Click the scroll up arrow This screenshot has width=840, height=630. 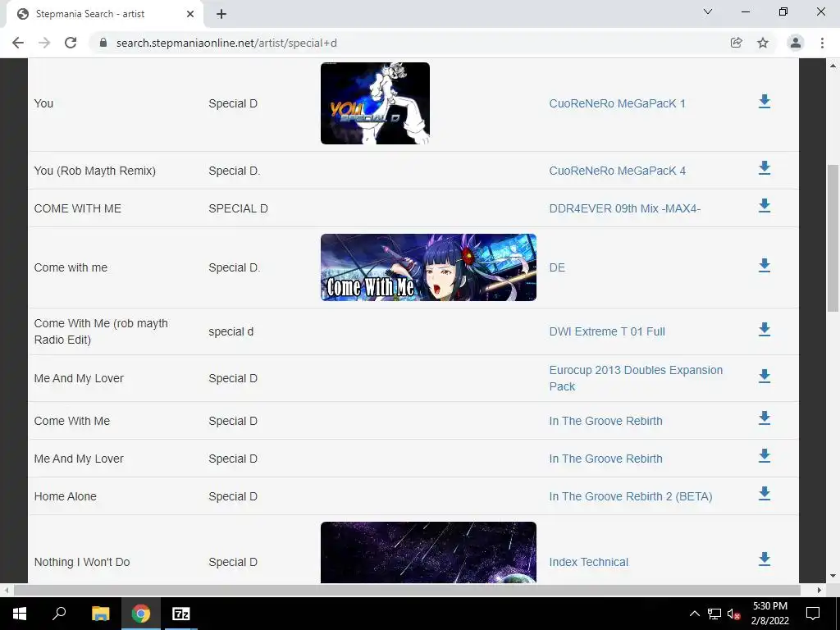coord(833,66)
